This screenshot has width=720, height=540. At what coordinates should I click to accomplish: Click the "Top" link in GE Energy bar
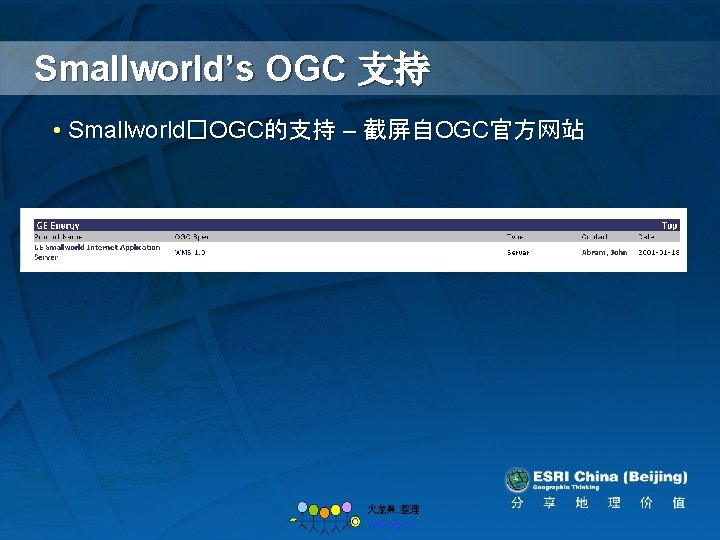click(669, 225)
